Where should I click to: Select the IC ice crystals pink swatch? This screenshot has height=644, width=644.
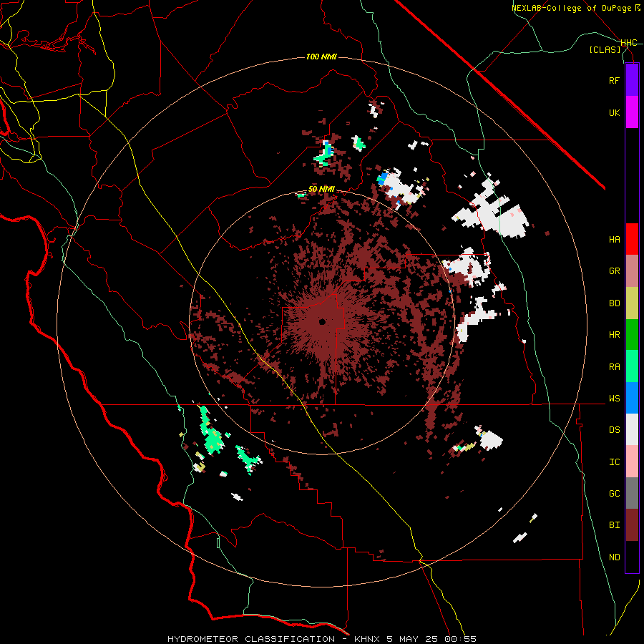[632, 462]
